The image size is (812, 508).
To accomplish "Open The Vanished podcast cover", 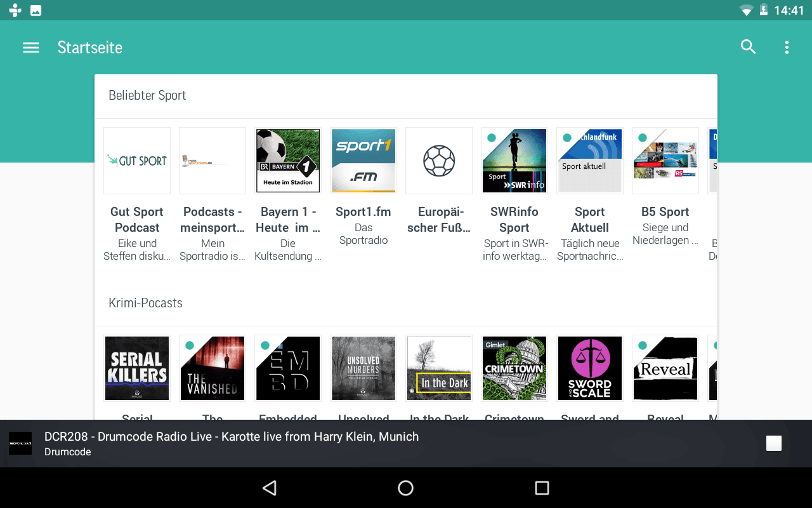I will point(213,368).
